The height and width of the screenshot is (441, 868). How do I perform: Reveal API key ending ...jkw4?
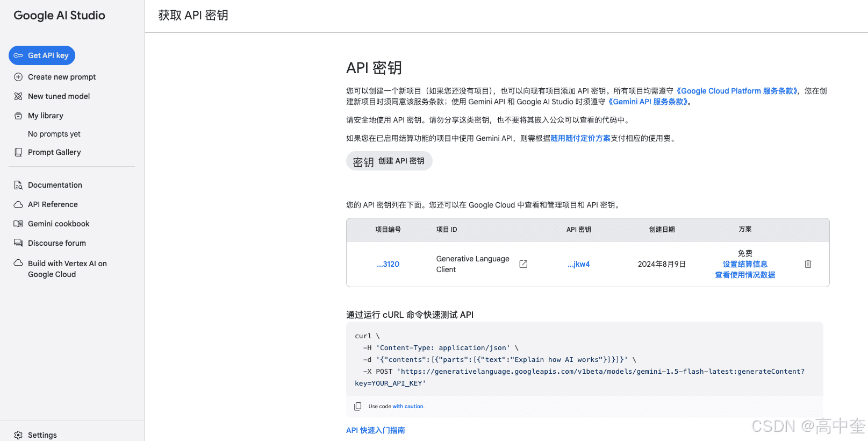(x=579, y=264)
